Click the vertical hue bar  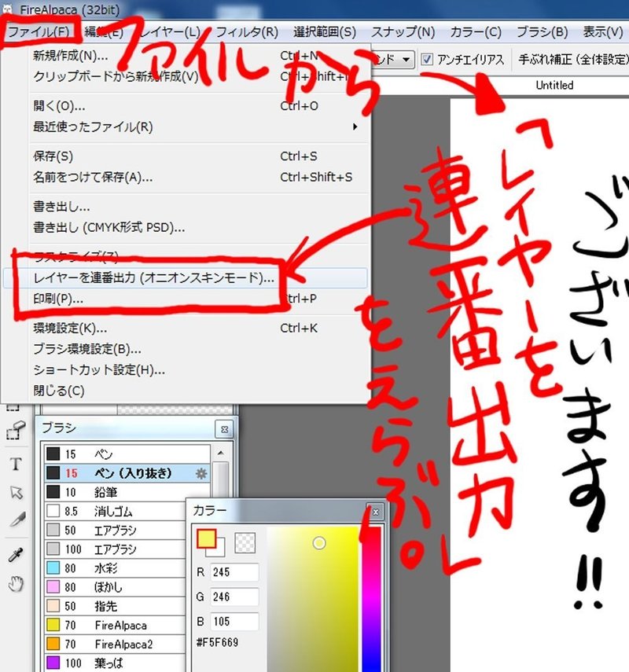click(x=372, y=599)
